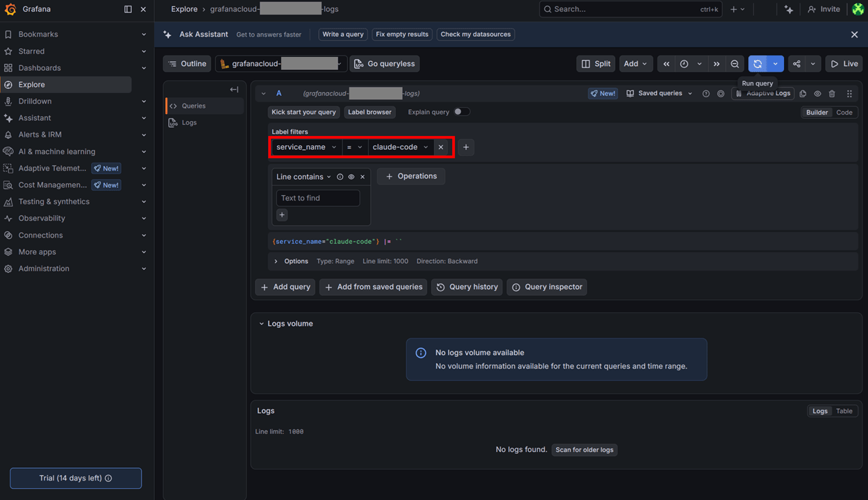This screenshot has height=500, width=868.
Task: Switch results view to Table
Action: (x=844, y=411)
